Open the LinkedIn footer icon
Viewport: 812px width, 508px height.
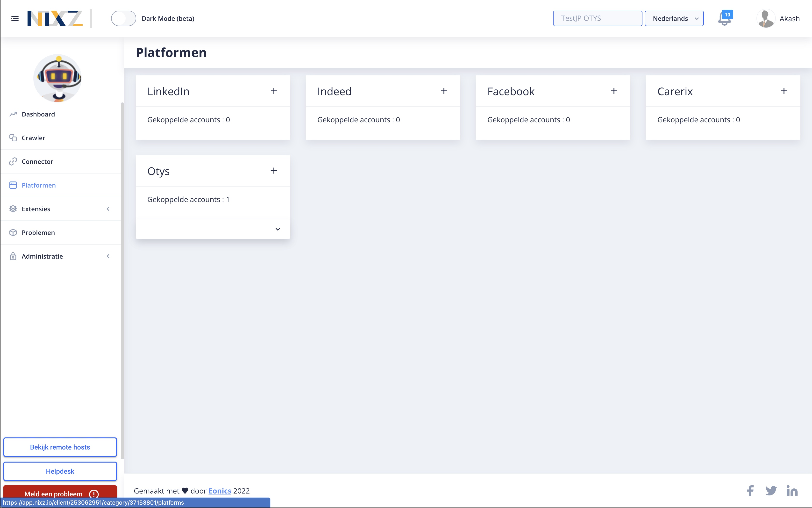(792, 491)
